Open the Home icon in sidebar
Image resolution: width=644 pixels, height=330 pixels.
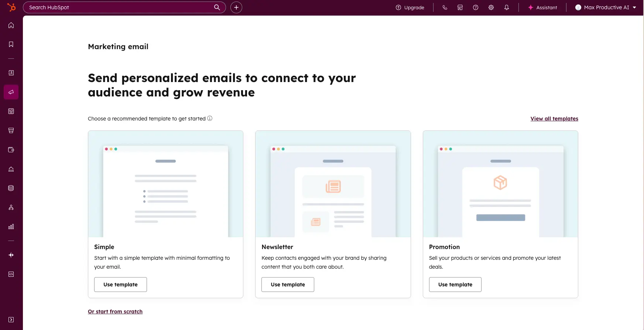(x=11, y=25)
